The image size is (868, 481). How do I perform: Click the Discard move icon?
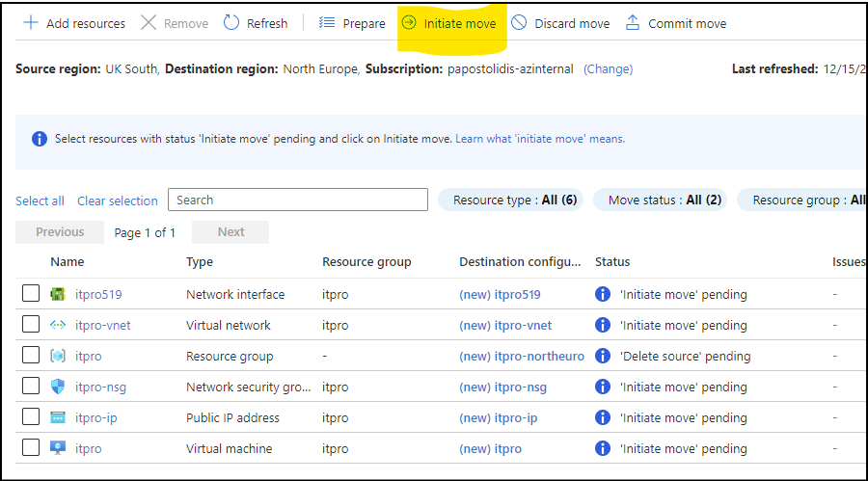(x=519, y=23)
